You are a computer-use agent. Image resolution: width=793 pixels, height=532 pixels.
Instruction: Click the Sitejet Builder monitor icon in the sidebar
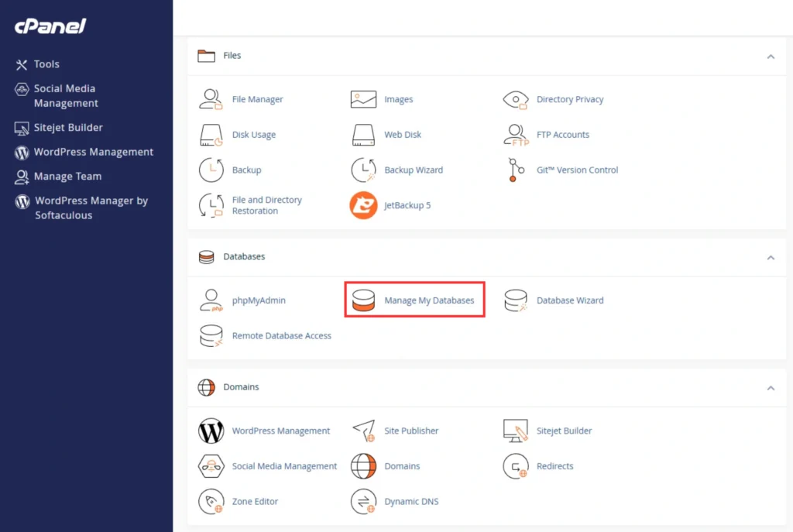point(21,128)
